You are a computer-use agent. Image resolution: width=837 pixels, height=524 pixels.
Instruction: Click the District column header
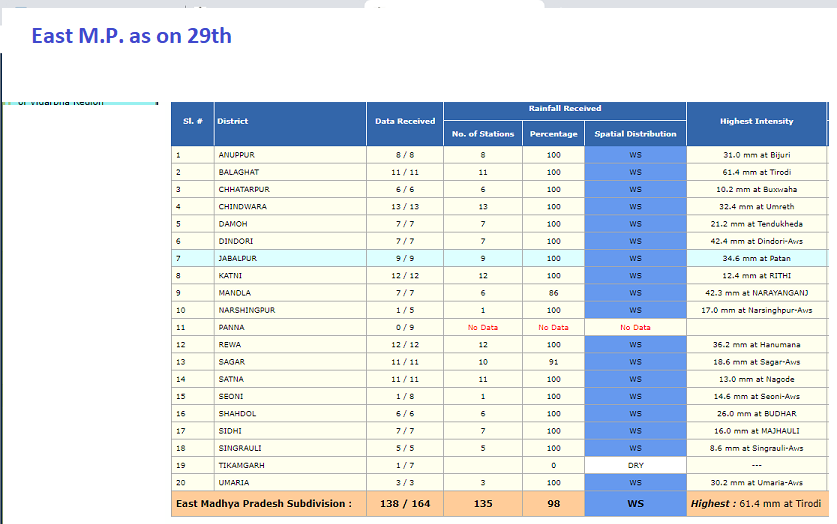pos(290,124)
